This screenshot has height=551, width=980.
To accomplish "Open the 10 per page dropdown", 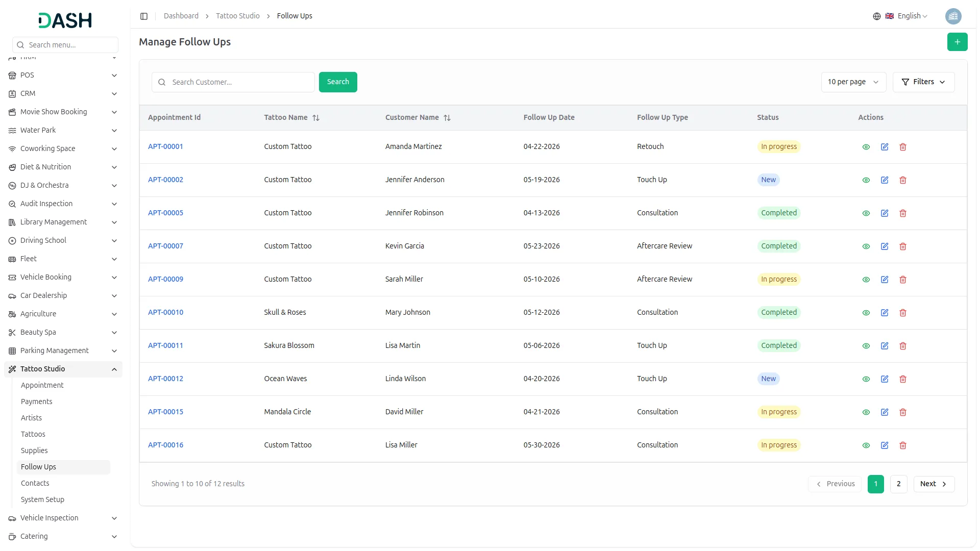I will click(x=853, y=82).
